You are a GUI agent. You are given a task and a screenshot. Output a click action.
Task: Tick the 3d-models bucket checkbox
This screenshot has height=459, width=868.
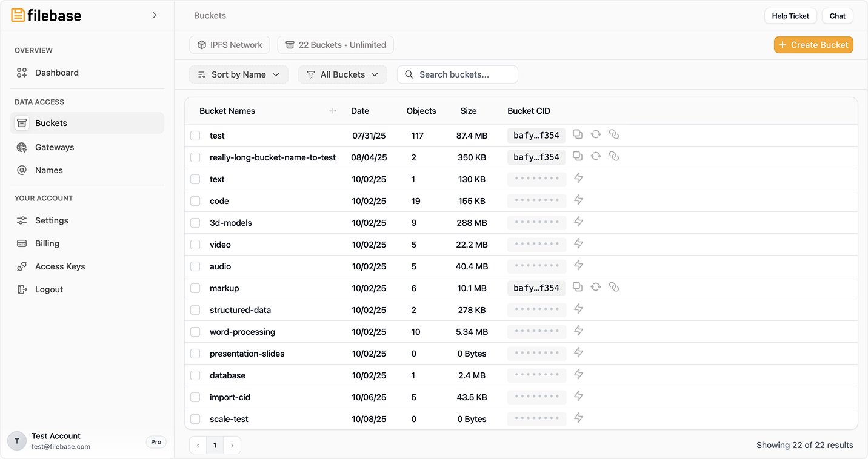(x=195, y=223)
